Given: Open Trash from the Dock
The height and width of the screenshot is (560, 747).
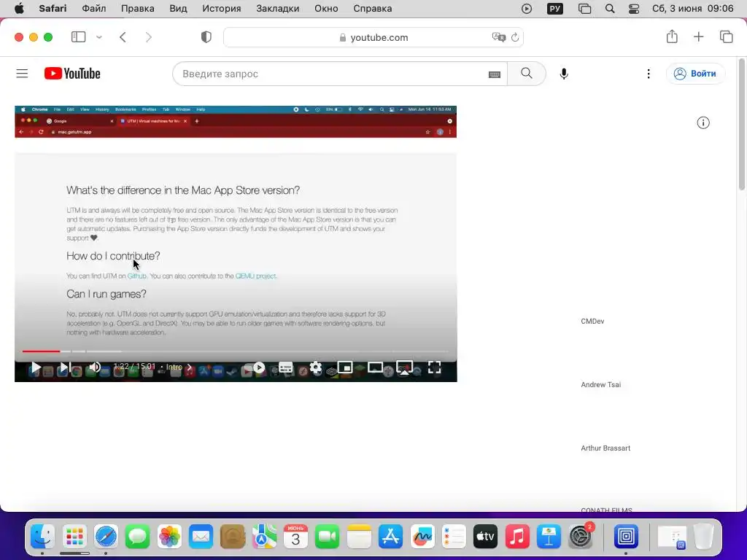Looking at the screenshot, I should click(x=703, y=537).
